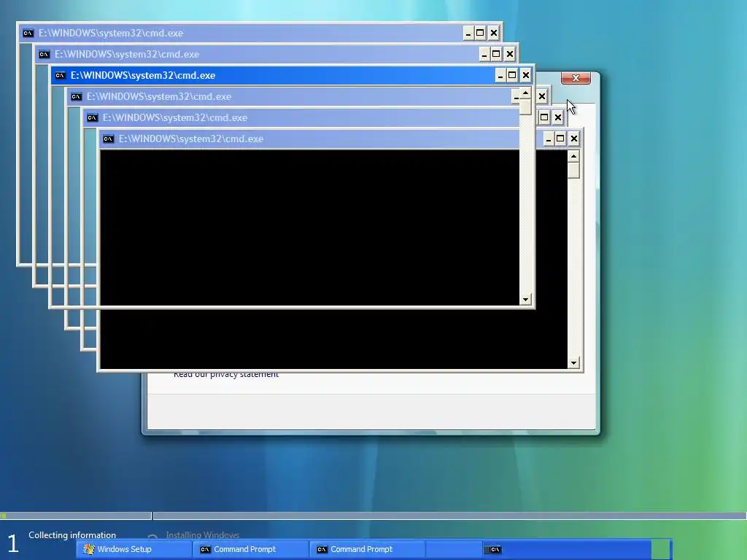Viewport: 747px width, 560px height.
Task: Close the Windows Setup dialog with red X
Action: pos(576,78)
